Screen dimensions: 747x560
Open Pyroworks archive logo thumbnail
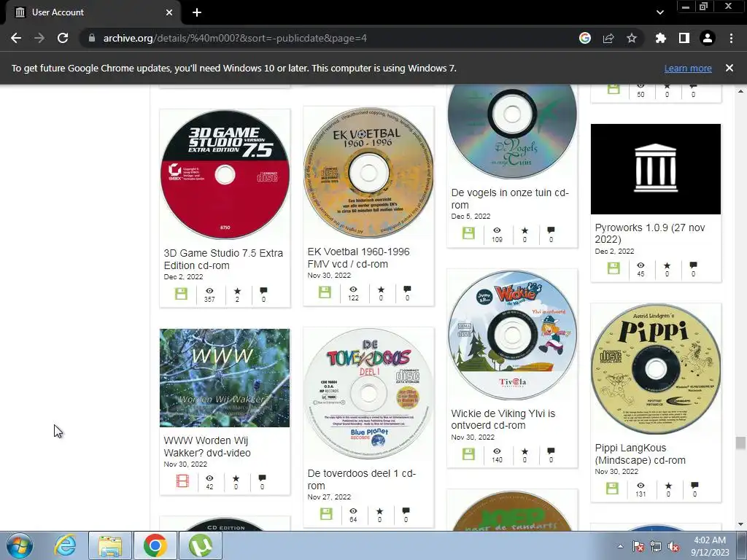(656, 169)
